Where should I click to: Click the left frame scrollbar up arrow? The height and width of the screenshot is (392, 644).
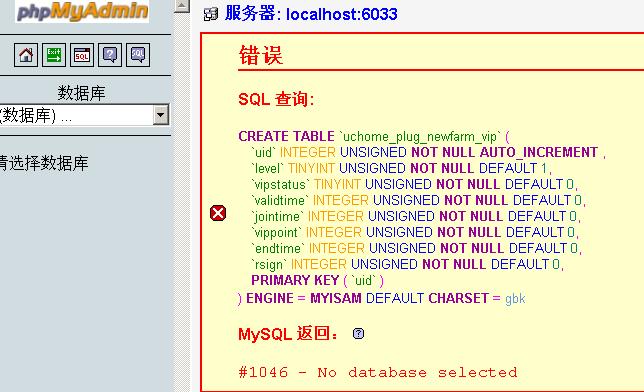coord(181,5)
